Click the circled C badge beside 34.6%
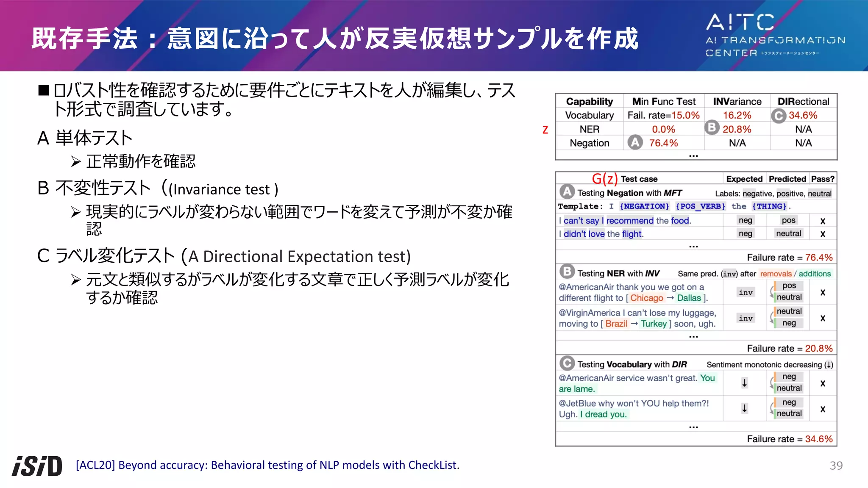The image size is (868, 488). 779,116
